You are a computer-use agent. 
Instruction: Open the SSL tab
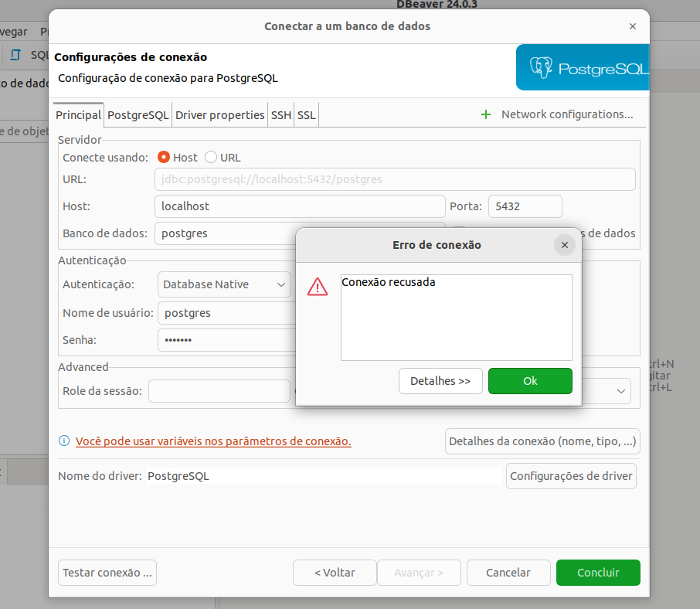pos(306,115)
